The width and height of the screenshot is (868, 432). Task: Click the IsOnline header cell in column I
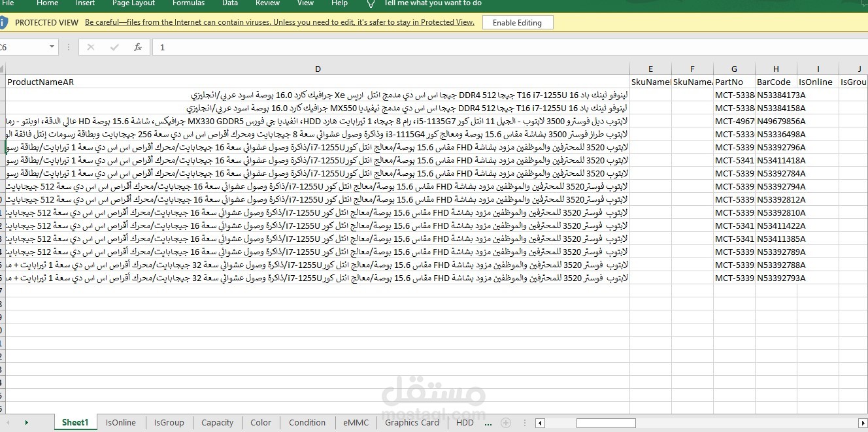pos(818,82)
